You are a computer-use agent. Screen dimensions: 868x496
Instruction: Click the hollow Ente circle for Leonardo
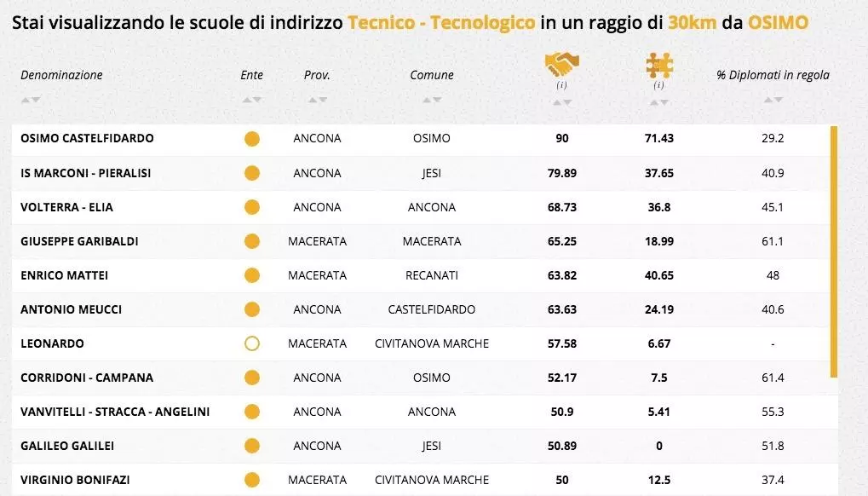coord(251,343)
